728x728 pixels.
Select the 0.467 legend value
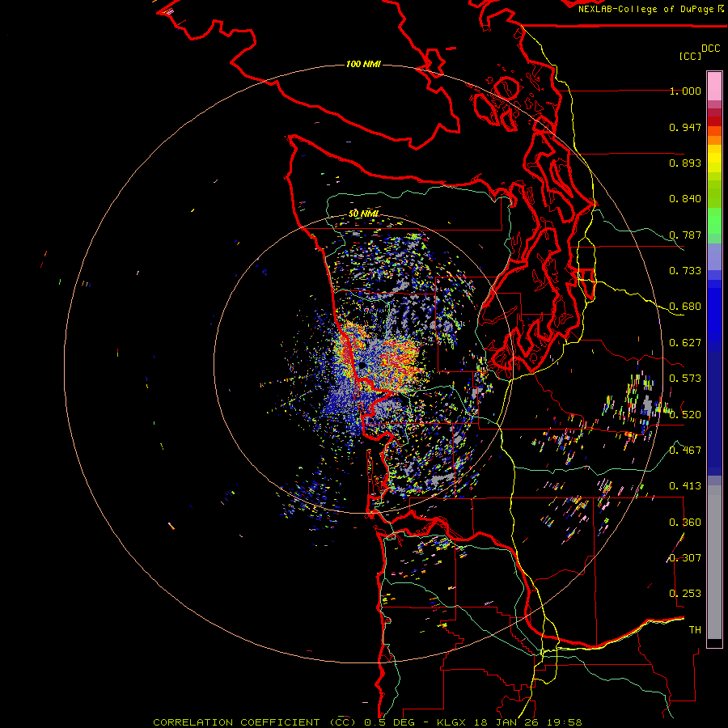pos(685,450)
